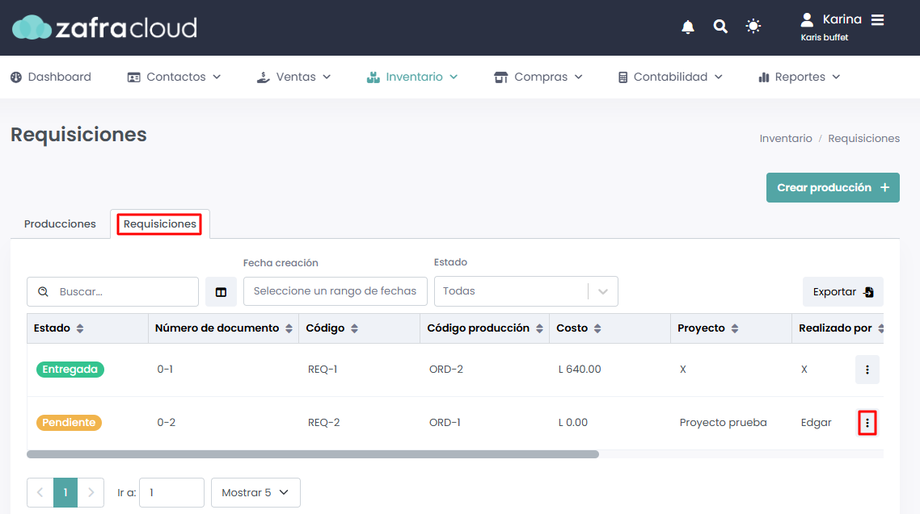
Task: Click the zafracloud logo
Action: tap(104, 28)
